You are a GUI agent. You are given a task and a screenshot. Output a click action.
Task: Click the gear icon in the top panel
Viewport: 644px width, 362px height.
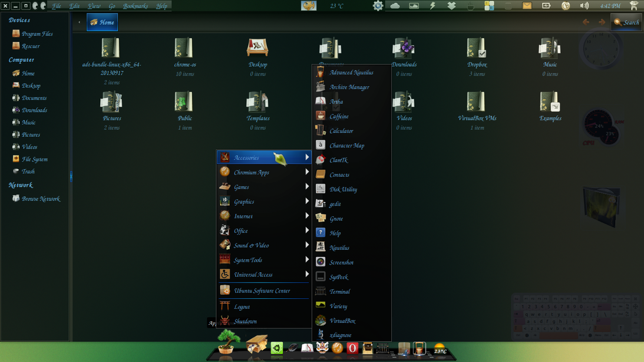pos(378,6)
